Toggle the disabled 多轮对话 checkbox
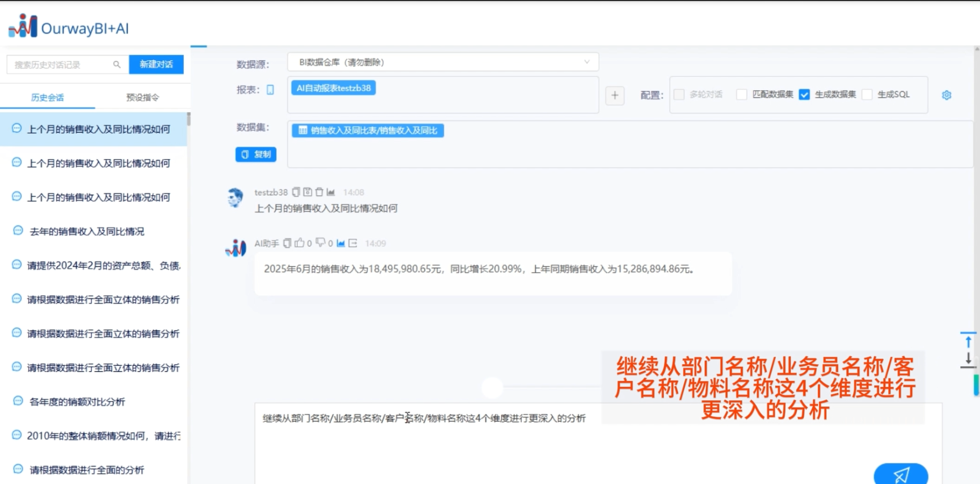The image size is (980, 484). (x=679, y=95)
